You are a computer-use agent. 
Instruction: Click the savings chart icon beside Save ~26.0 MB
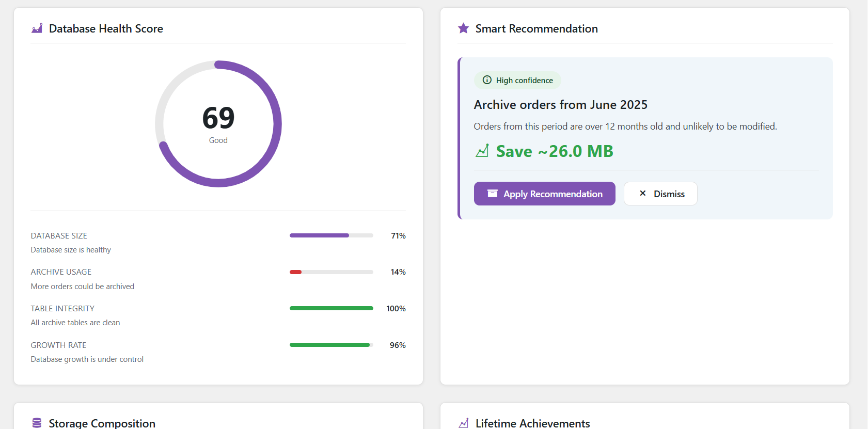pos(482,151)
